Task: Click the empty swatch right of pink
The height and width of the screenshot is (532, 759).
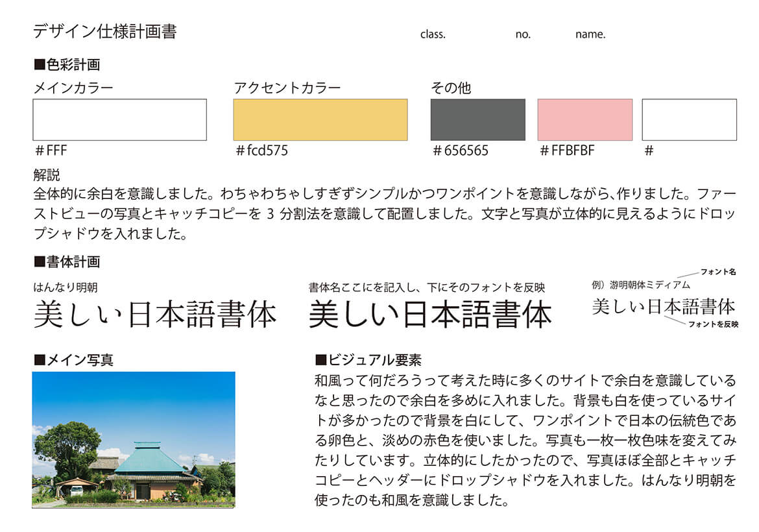Action: pyautogui.click(x=689, y=120)
